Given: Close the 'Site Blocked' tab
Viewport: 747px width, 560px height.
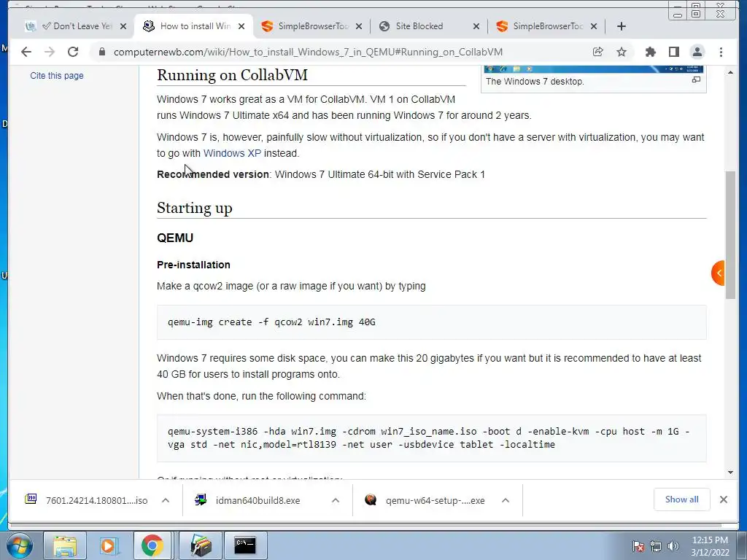Looking at the screenshot, I should [x=476, y=26].
